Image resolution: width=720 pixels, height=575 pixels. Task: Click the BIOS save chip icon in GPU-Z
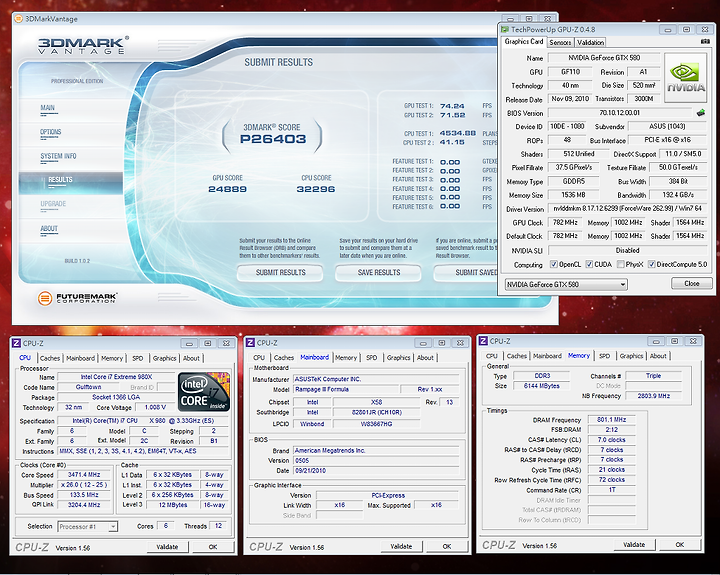pos(701,113)
